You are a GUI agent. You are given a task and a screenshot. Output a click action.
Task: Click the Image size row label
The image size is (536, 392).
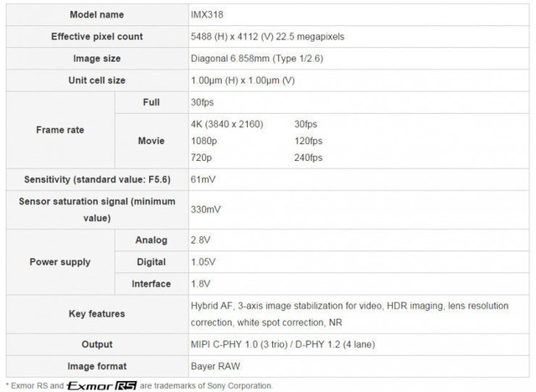[96, 59]
